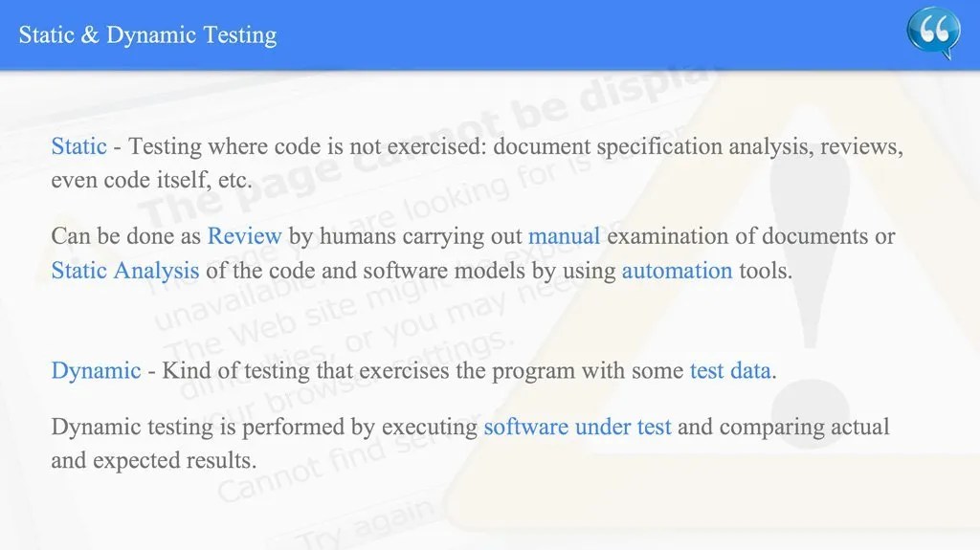Follow the "Review" highlighted link
Screen dimensions: 980x550
[244, 236]
